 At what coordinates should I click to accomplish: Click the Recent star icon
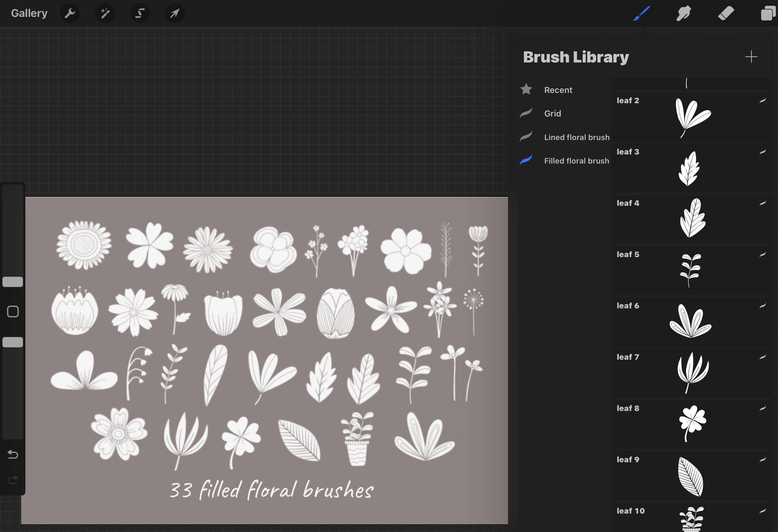coord(526,89)
